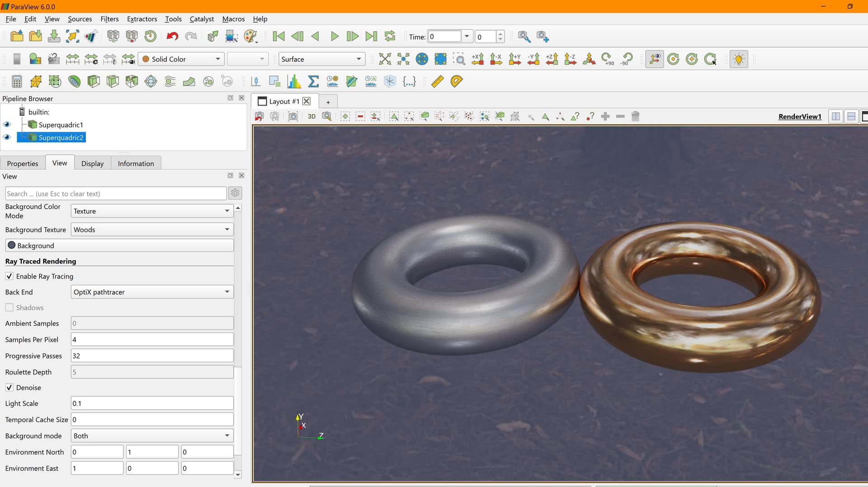Split the render view horizontally
Image resolution: width=868 pixels, height=487 pixels.
[x=835, y=117]
